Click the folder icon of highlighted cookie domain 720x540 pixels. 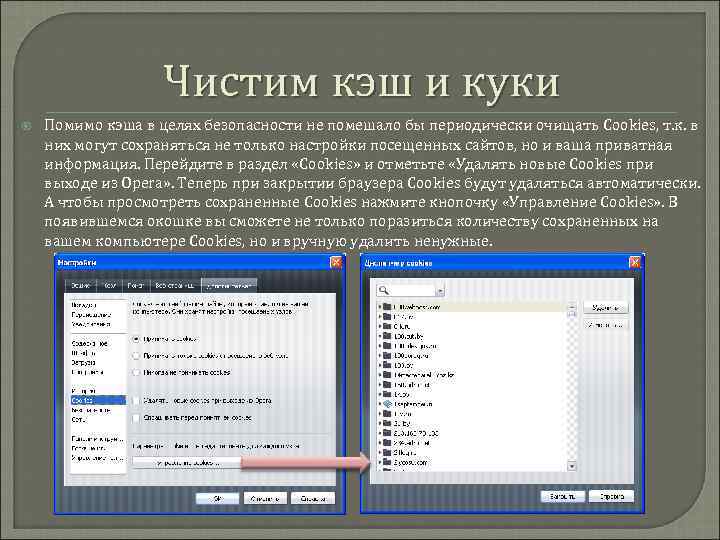tap(387, 306)
